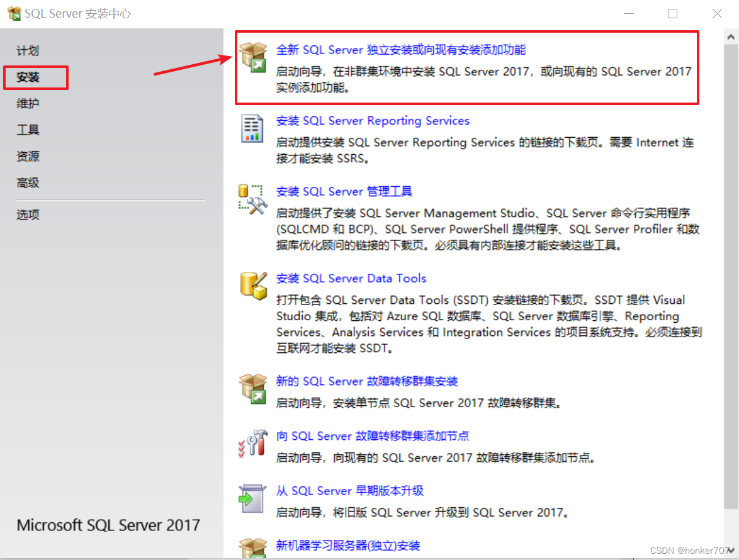
Task: Click the SQL Server management tools wrench icon
Action: pyautogui.click(x=252, y=199)
